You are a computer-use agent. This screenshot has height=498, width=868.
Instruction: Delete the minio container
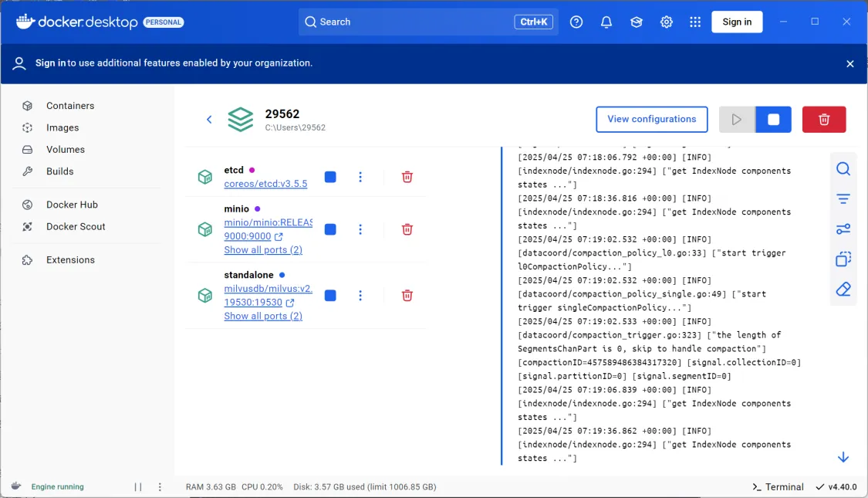pyautogui.click(x=407, y=229)
